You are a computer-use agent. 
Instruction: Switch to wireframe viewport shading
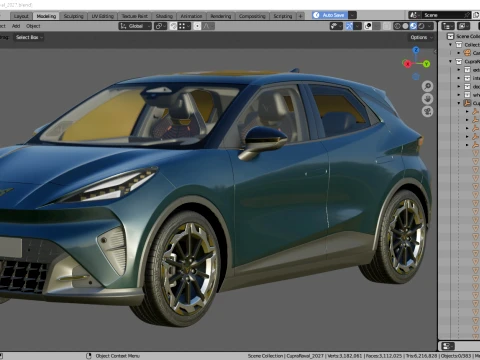[x=397, y=26]
